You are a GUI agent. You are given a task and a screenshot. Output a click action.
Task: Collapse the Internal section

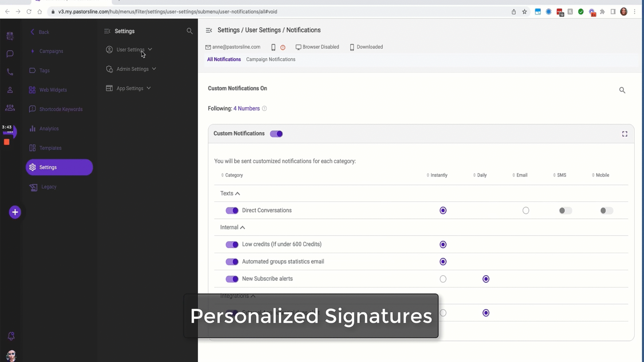point(232,227)
